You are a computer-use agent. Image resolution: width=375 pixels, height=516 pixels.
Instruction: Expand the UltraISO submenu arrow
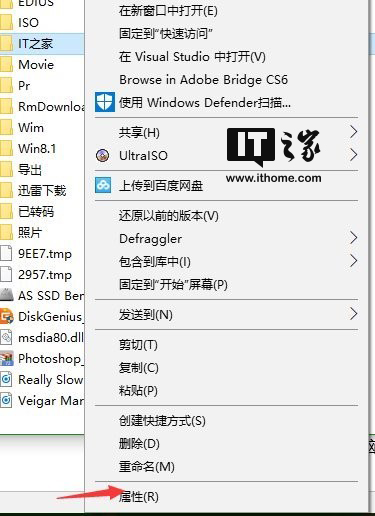point(353,155)
